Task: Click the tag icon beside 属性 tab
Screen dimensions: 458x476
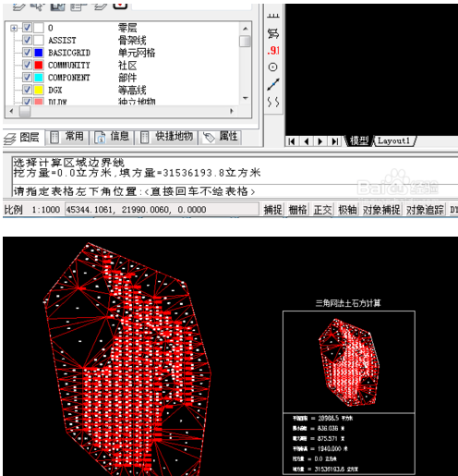Action: pos(209,138)
